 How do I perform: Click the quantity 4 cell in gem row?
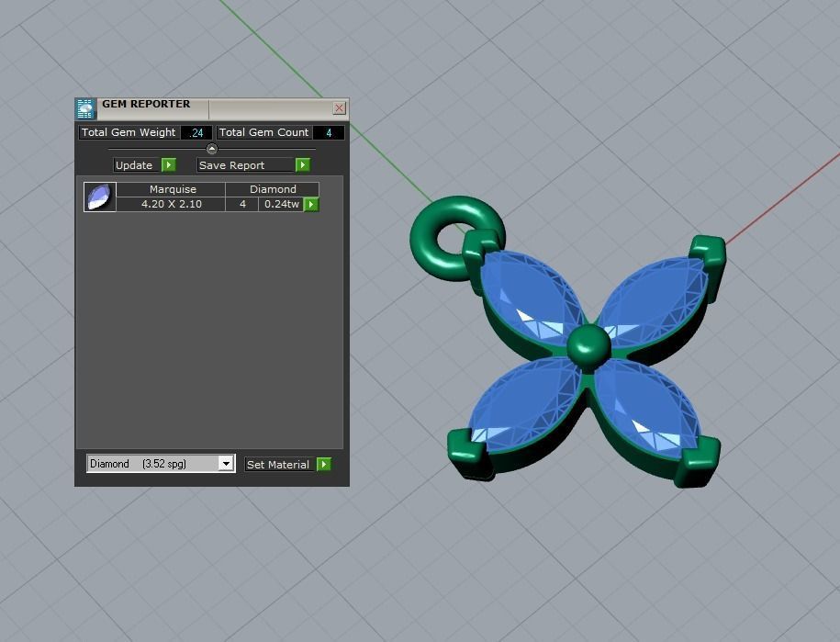tap(242, 204)
